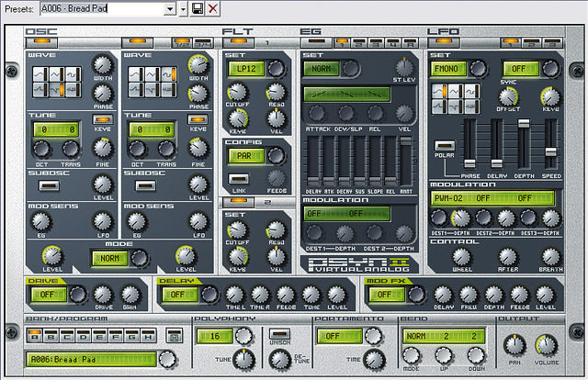Toggle oscillator 2 power LED button
This screenshot has height=380, width=588.
(x=137, y=42)
